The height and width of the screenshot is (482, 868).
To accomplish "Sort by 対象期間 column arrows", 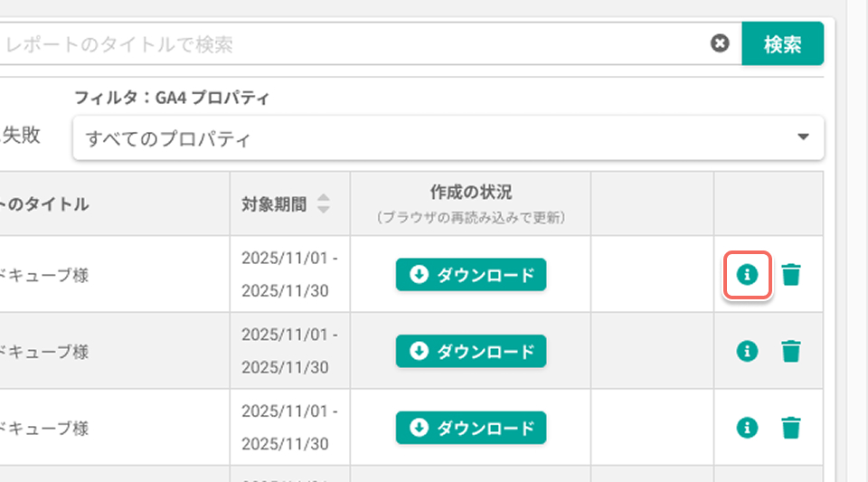I will (x=324, y=203).
